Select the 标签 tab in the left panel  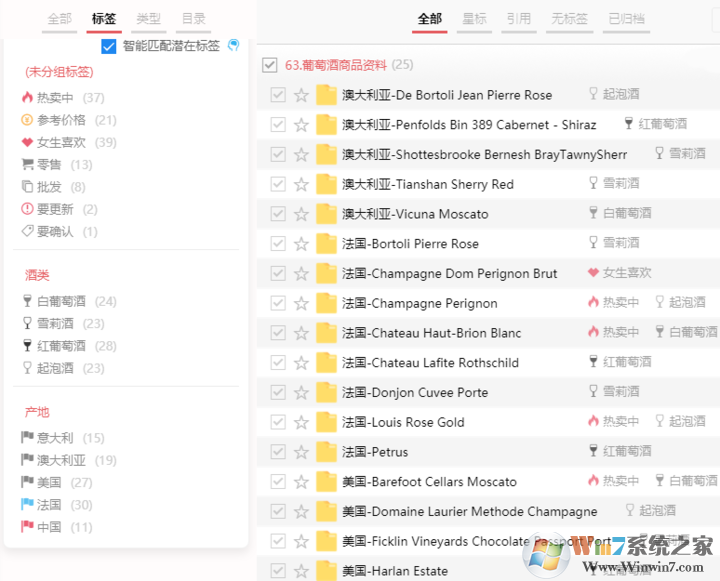click(104, 19)
